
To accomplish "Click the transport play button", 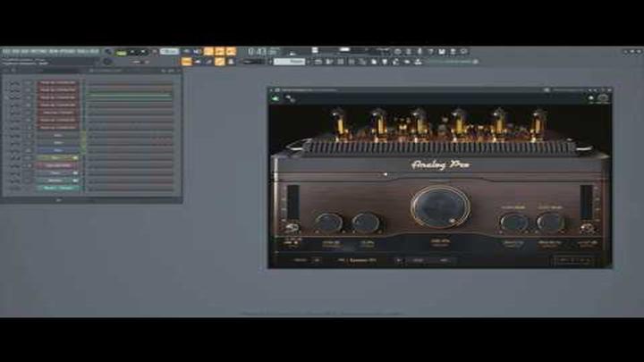I will (132, 52).
